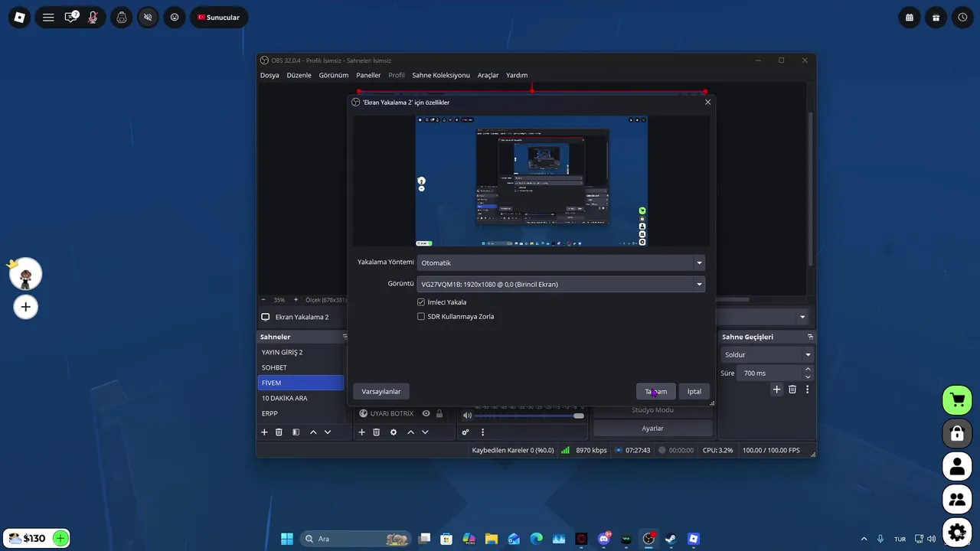Select the FİVEM scene
The width and height of the screenshot is (980, 551).
point(301,383)
